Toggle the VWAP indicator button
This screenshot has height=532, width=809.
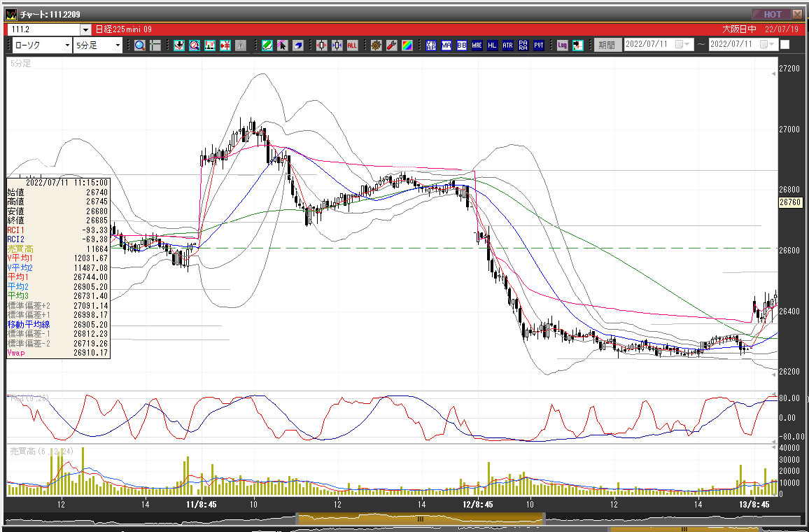point(431,45)
